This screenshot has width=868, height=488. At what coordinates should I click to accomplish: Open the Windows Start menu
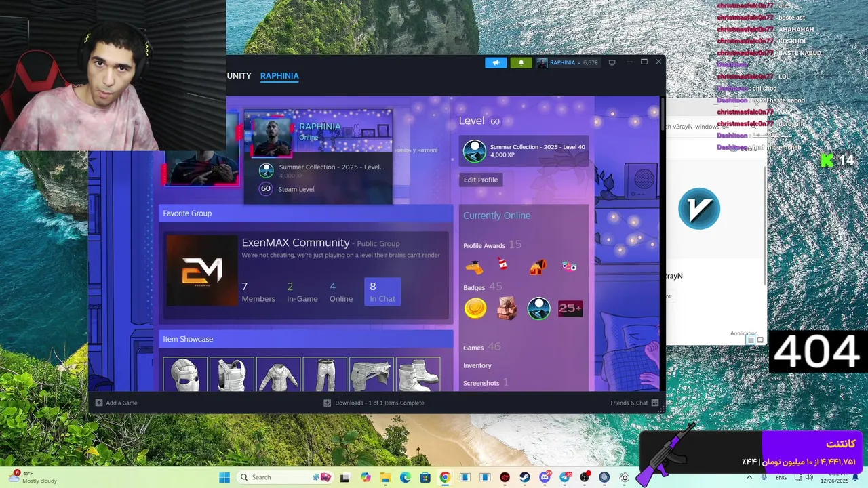point(224,477)
